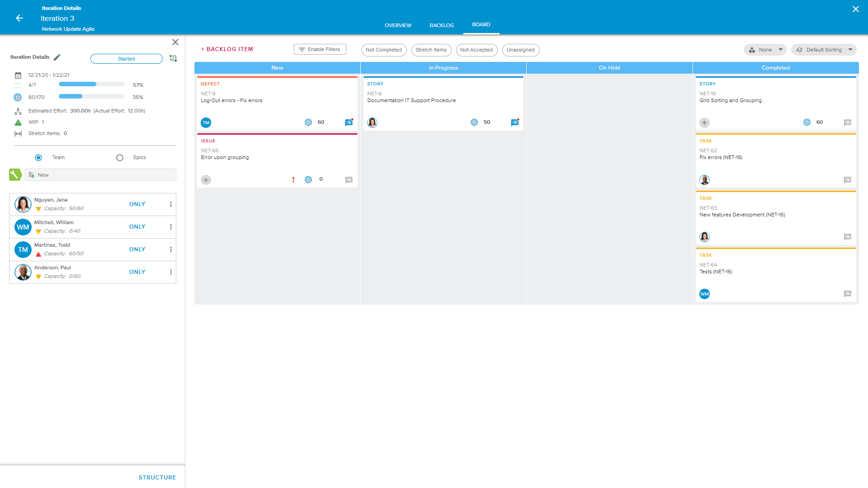Viewport: 868px width, 488px height.
Task: Click Paul Anderson's avatar in team list
Action: point(23,272)
